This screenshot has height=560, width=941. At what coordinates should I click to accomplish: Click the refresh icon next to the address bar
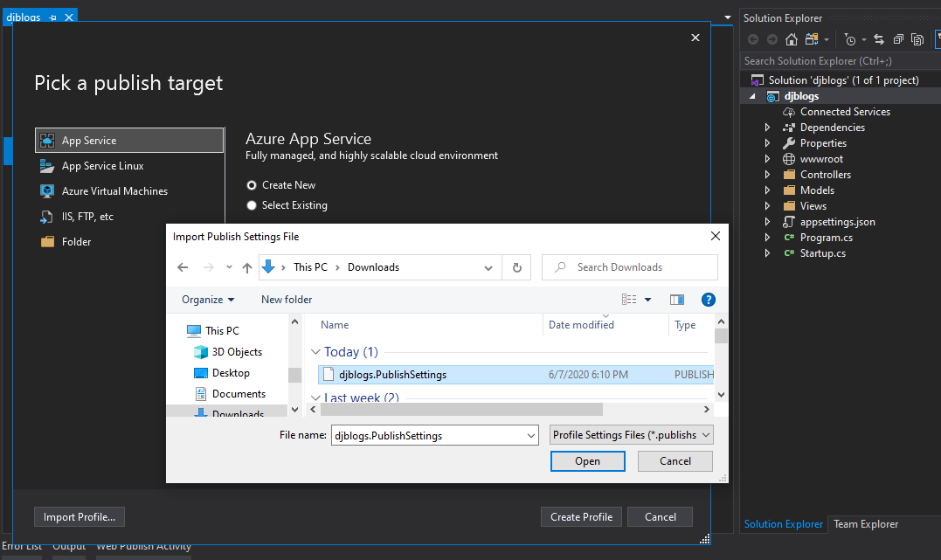516,267
